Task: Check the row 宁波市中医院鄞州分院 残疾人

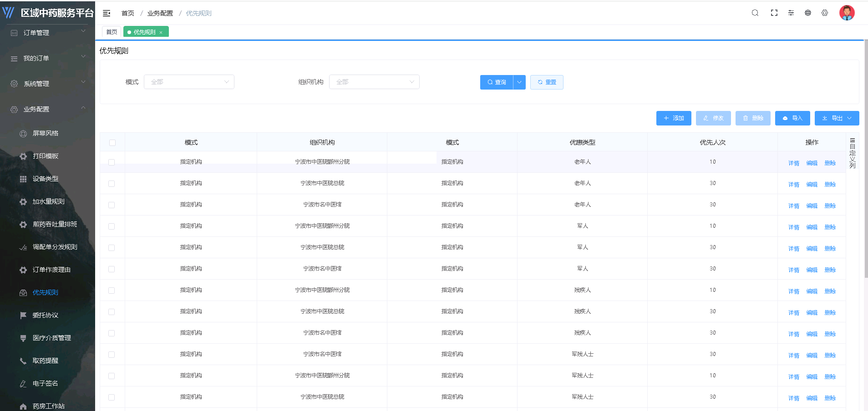Action: 112,291
